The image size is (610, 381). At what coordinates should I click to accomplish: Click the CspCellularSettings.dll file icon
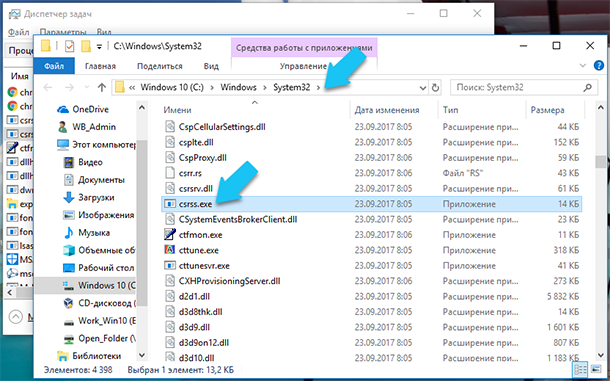point(170,126)
